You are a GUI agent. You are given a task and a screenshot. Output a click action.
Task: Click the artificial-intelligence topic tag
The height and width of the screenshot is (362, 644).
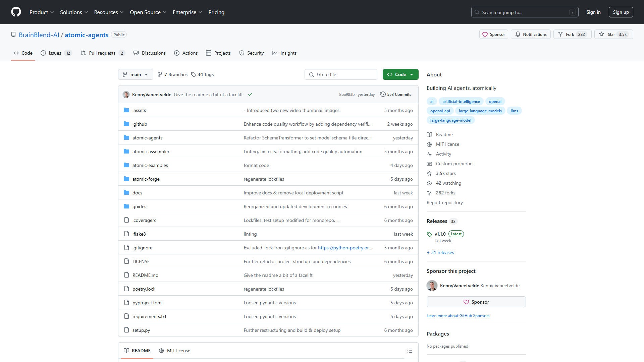pyautogui.click(x=461, y=102)
